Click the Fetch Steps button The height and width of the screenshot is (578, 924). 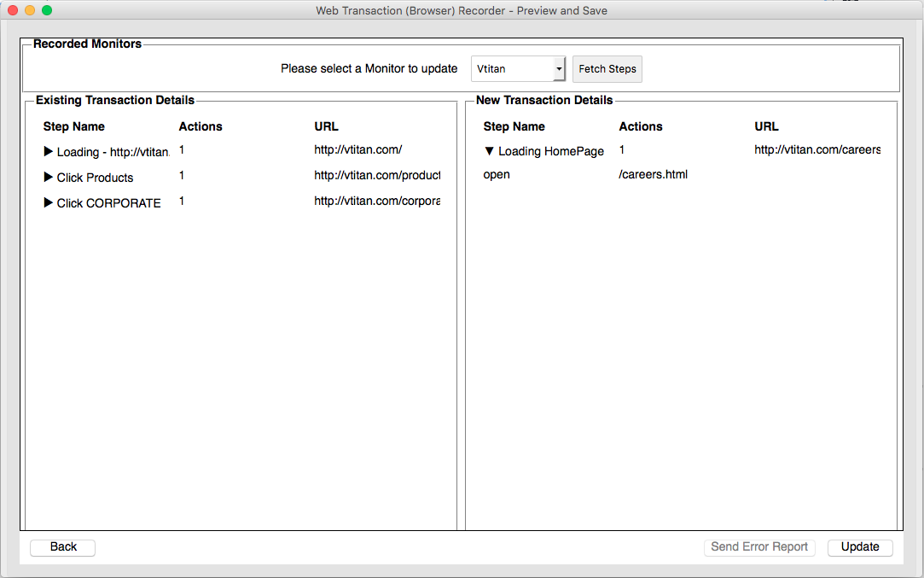[x=607, y=69]
